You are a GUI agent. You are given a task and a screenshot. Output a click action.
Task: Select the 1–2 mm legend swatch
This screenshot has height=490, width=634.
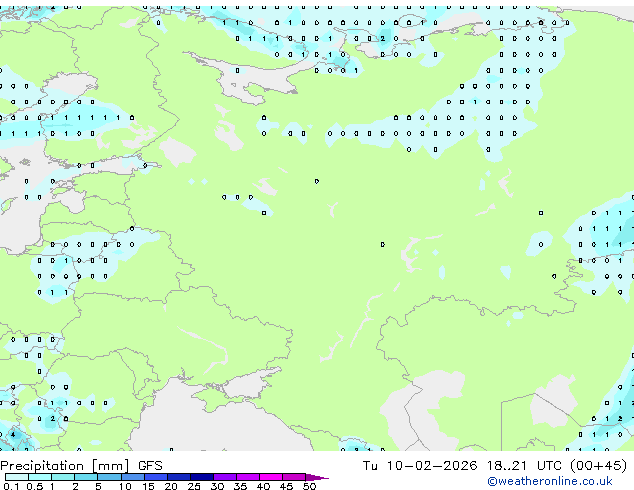pos(63,477)
